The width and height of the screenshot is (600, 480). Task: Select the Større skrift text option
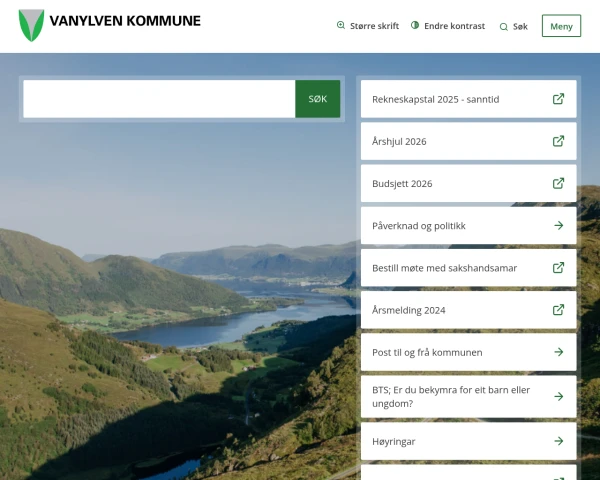click(x=374, y=26)
